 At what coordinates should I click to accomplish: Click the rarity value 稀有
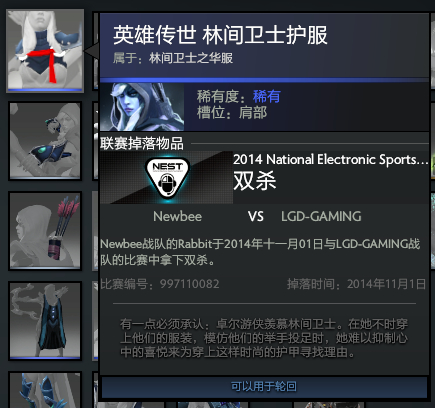pos(267,97)
